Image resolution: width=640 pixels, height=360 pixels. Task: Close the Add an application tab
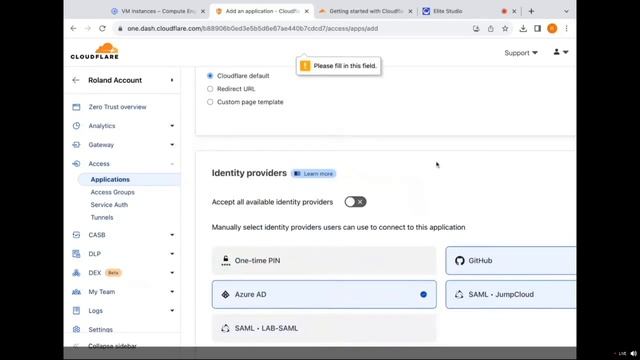pyautogui.click(x=307, y=11)
